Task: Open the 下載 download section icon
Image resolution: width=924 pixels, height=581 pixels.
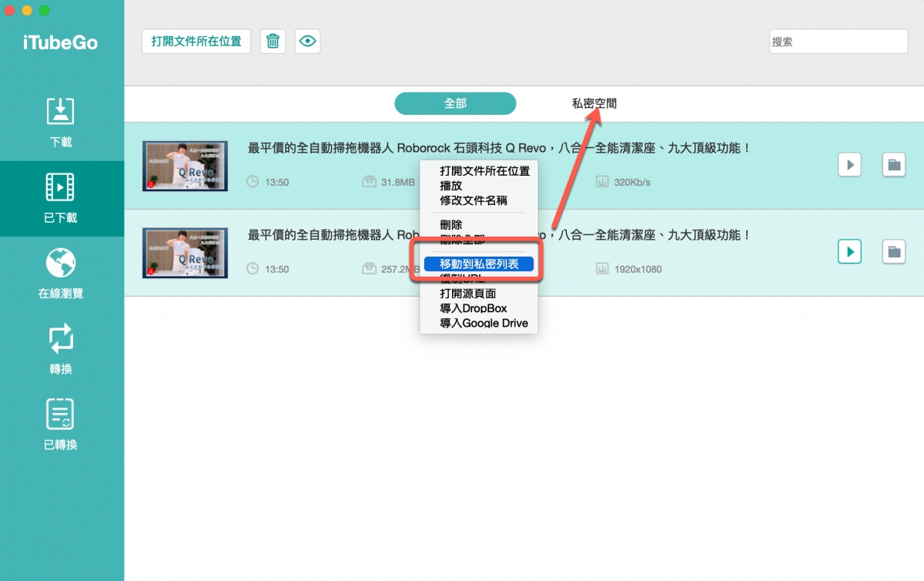Action: coord(61,112)
